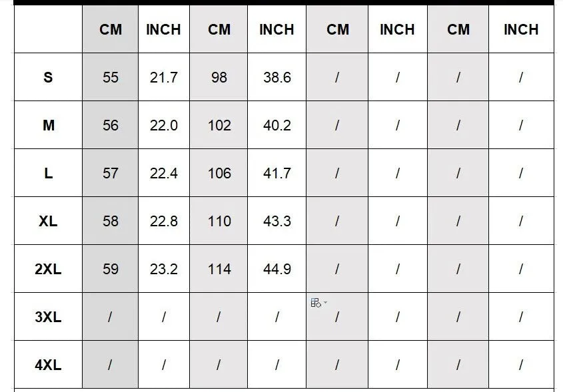Viewport: 563px width, 392px height.
Task: Select the M size row label
Action: (48, 125)
